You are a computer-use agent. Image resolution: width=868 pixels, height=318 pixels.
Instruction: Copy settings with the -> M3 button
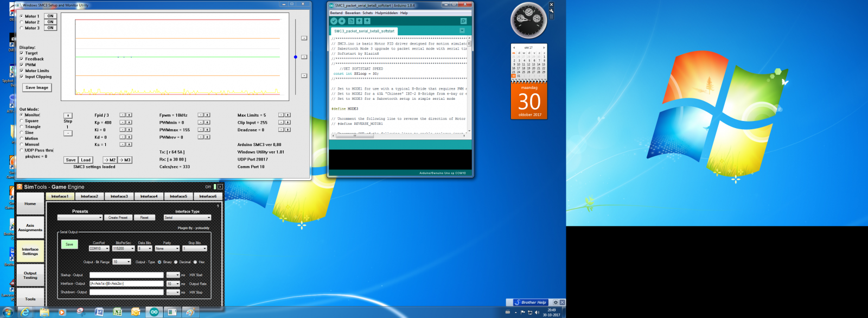tap(125, 160)
